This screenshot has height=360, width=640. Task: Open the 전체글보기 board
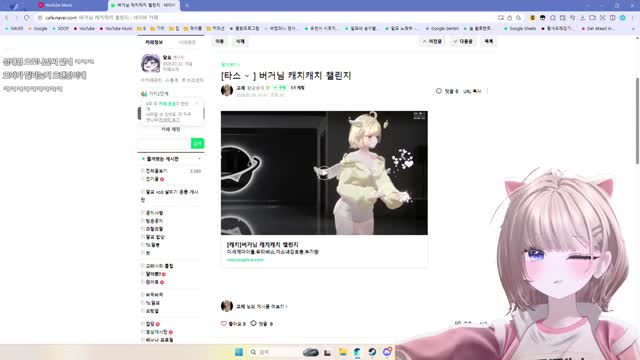pyautogui.click(x=156, y=171)
